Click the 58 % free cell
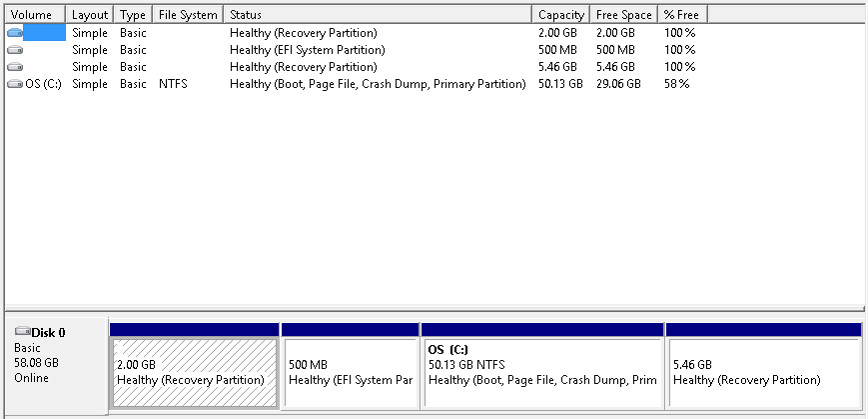868x419 pixels. tap(676, 84)
